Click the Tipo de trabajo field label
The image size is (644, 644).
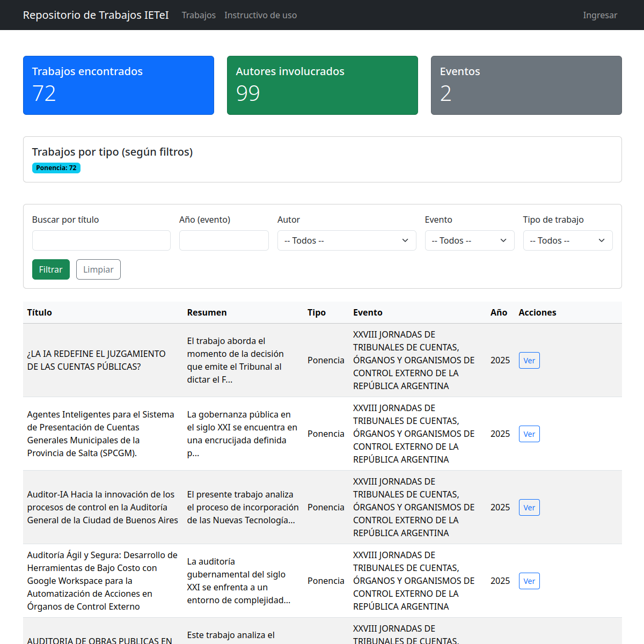[553, 219]
